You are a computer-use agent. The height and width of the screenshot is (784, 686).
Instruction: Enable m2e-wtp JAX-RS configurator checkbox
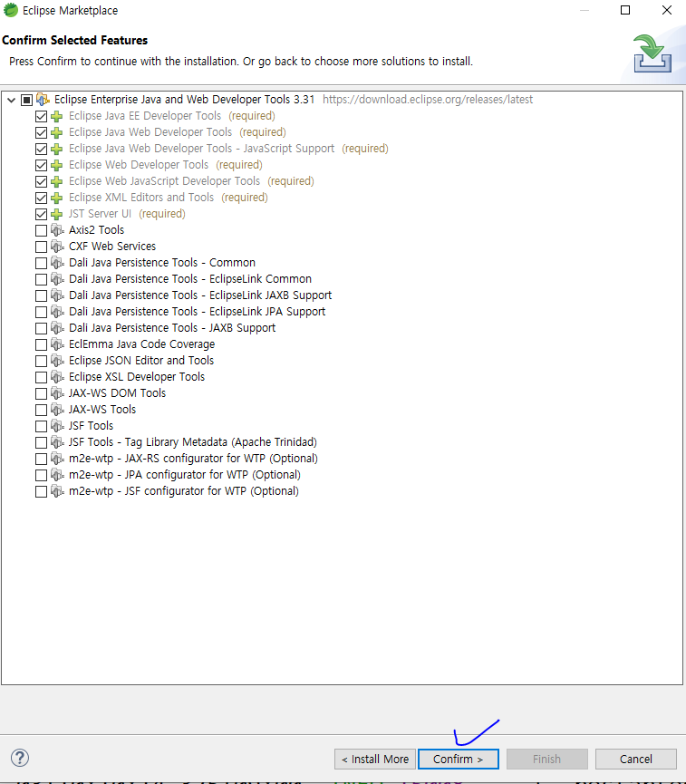point(41,459)
